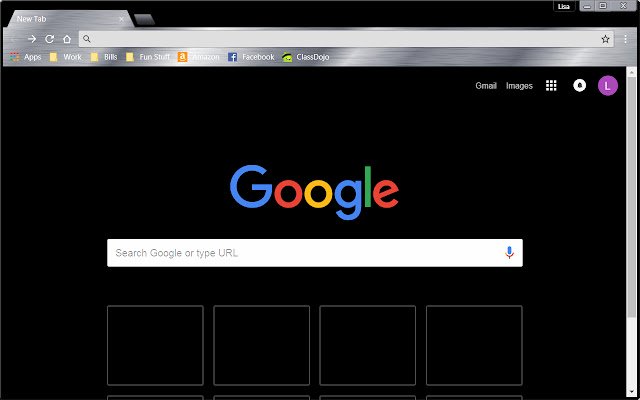Select the New Tab tab

[69, 19]
